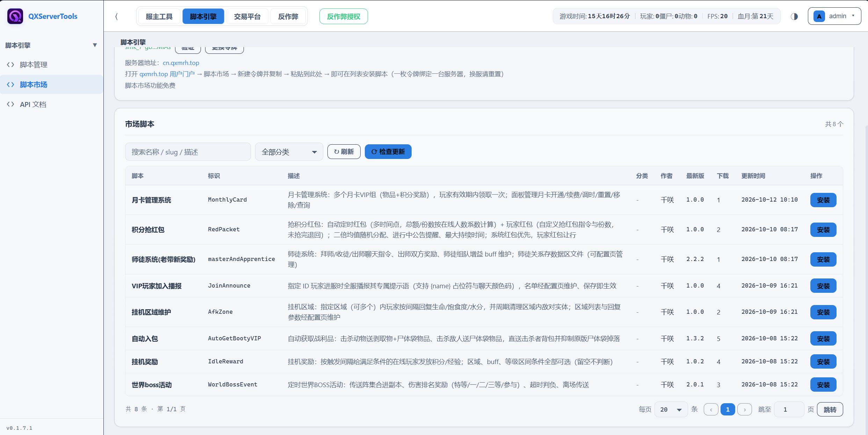Go to next page with right arrow
The width and height of the screenshot is (868, 435).
[x=745, y=409]
